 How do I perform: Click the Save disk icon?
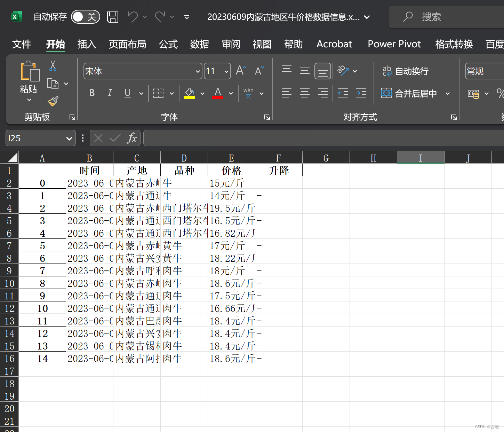tap(113, 17)
